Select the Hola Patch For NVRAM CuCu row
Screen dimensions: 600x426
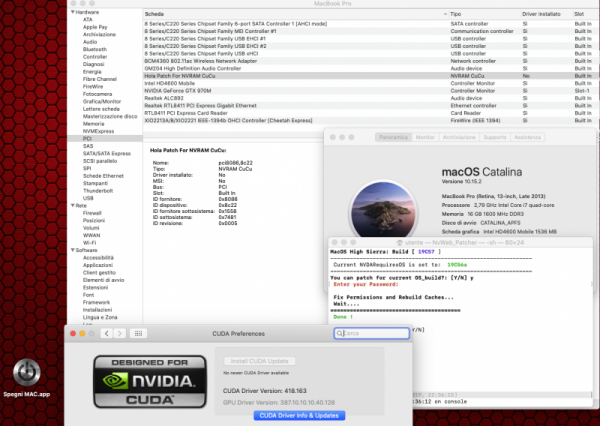(x=370, y=76)
